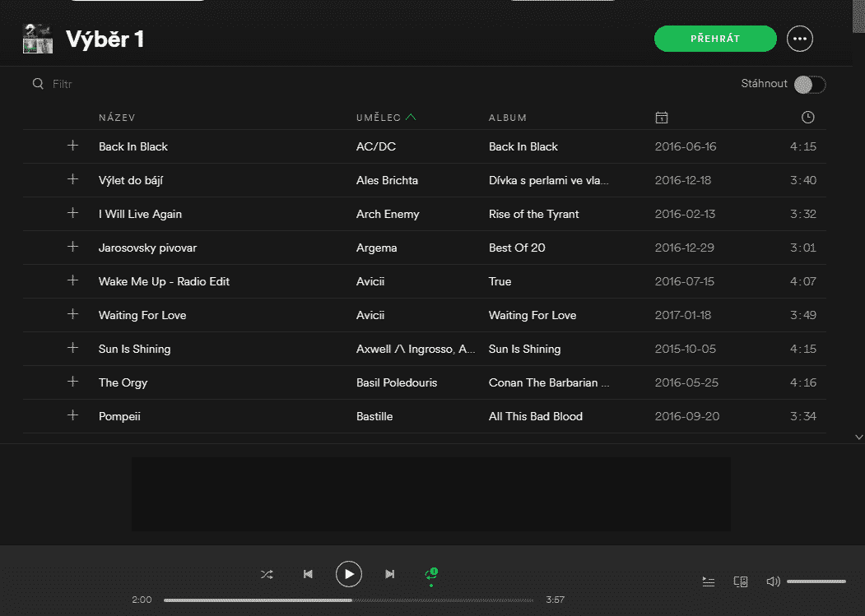Open the three-dots more options menu
Viewport: 865px width, 616px height.
click(x=799, y=39)
